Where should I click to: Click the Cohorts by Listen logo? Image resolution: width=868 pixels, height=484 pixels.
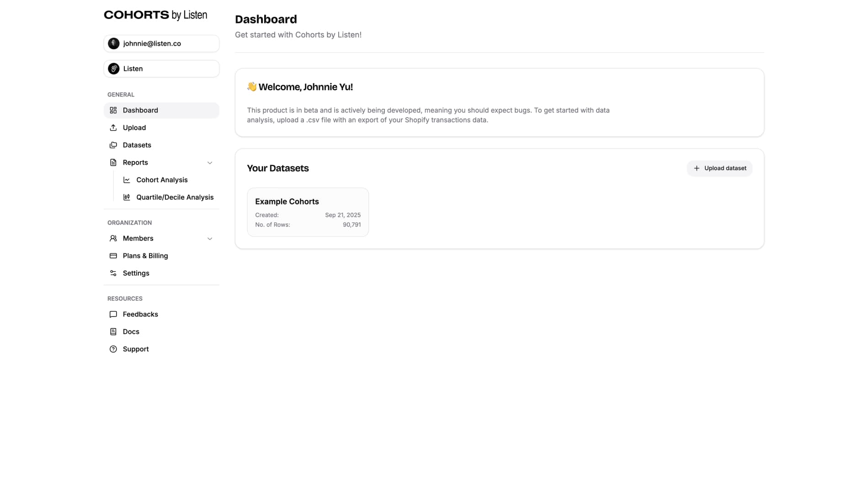155,15
